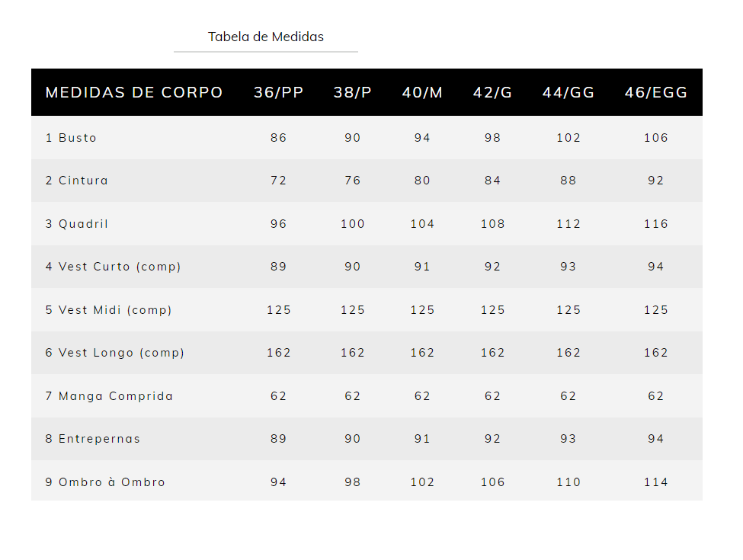This screenshot has height=560, width=743.
Task: Click the Busto value 106 for 46/EGG
Action: pyautogui.click(x=656, y=138)
